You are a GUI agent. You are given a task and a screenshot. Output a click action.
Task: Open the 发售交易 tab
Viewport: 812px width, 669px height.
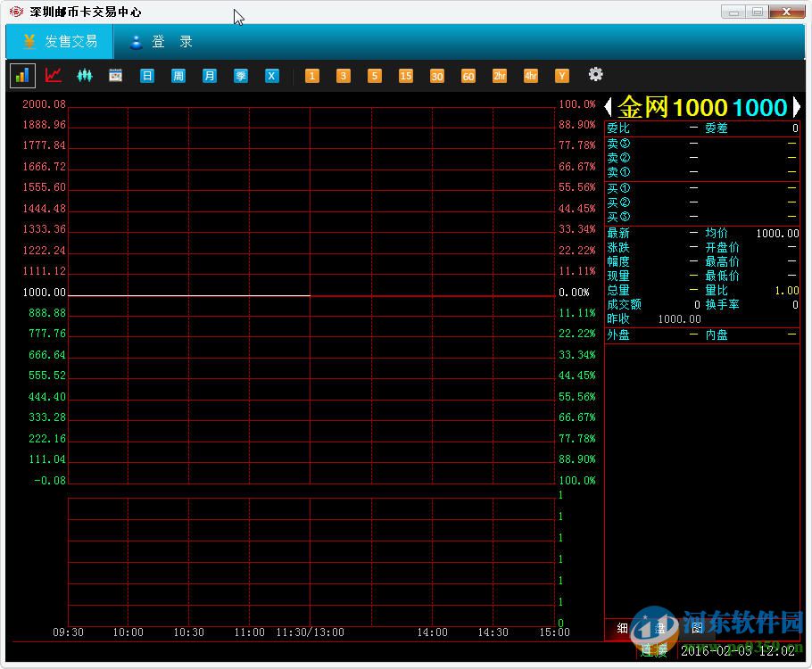coord(60,41)
